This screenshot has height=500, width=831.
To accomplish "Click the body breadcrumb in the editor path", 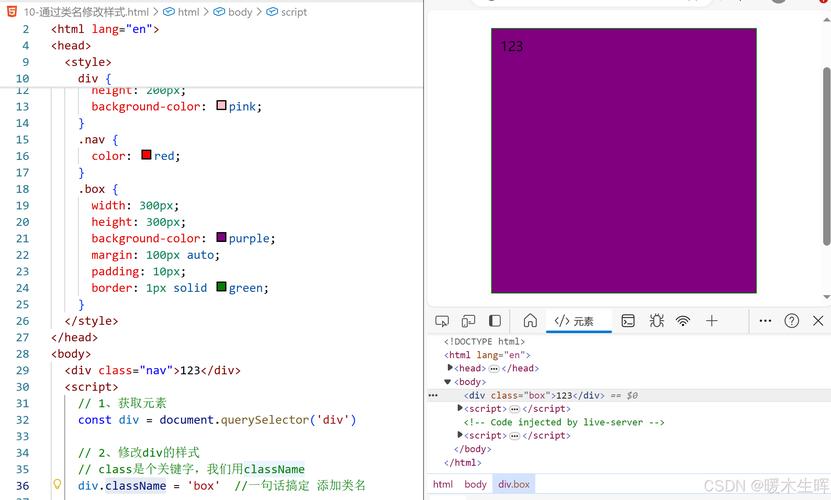I will coord(240,12).
